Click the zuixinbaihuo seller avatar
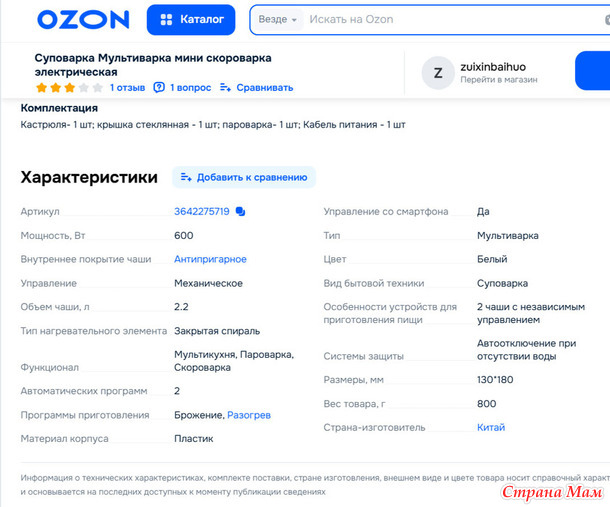610x507 pixels. pyautogui.click(x=437, y=72)
